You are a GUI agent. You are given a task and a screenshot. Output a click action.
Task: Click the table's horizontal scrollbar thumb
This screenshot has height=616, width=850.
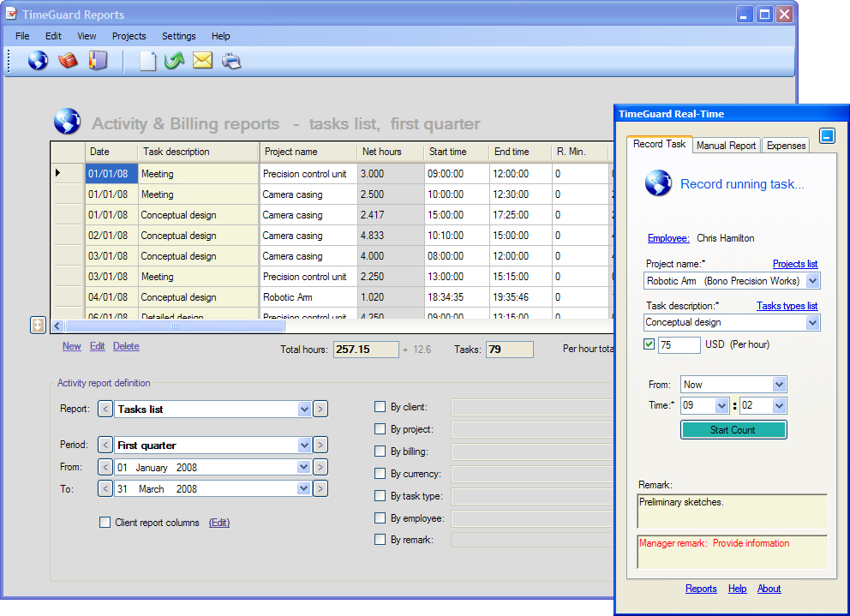point(176,326)
